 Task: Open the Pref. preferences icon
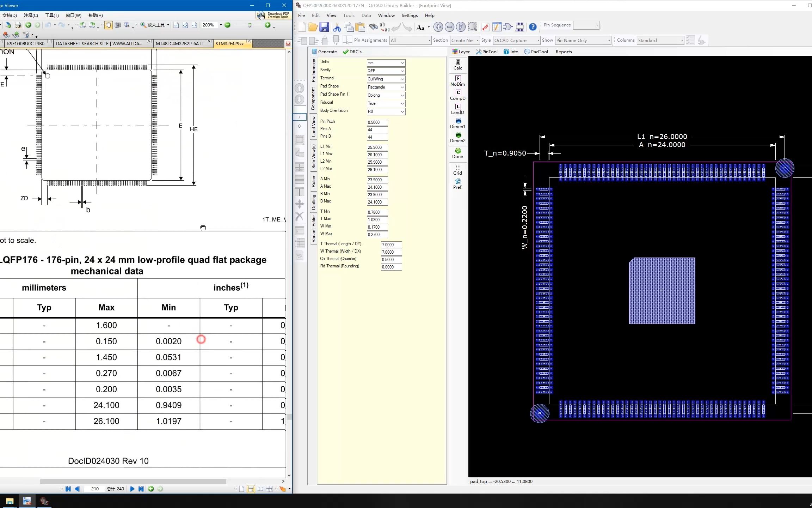coord(457,184)
